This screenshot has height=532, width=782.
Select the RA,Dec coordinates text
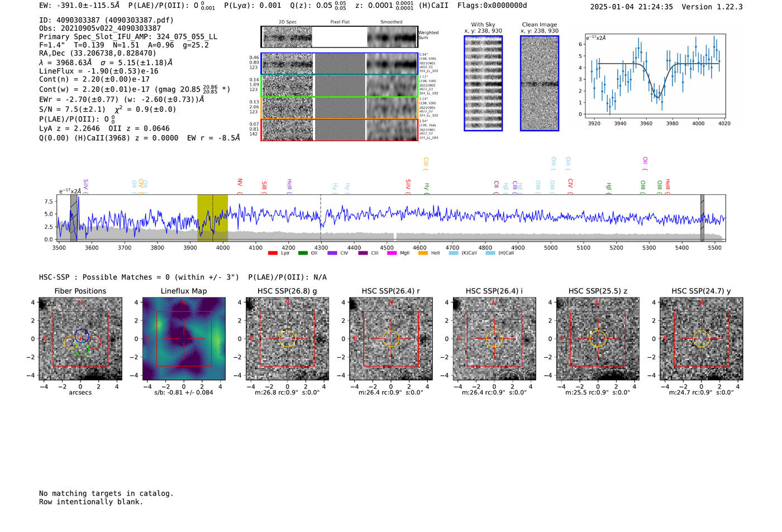(98, 54)
